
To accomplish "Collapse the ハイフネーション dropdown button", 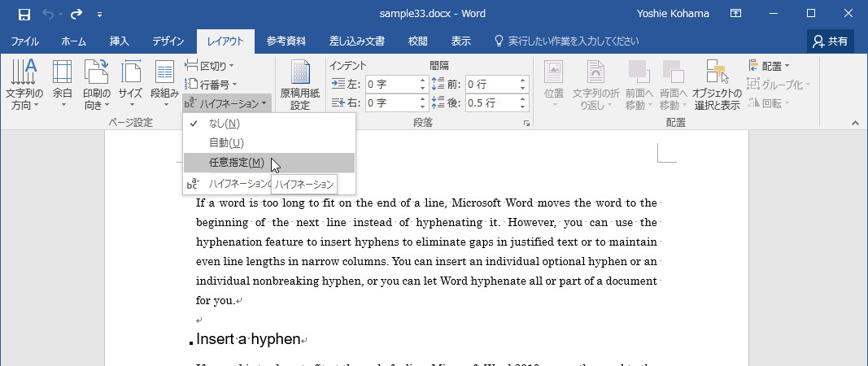I will (227, 103).
